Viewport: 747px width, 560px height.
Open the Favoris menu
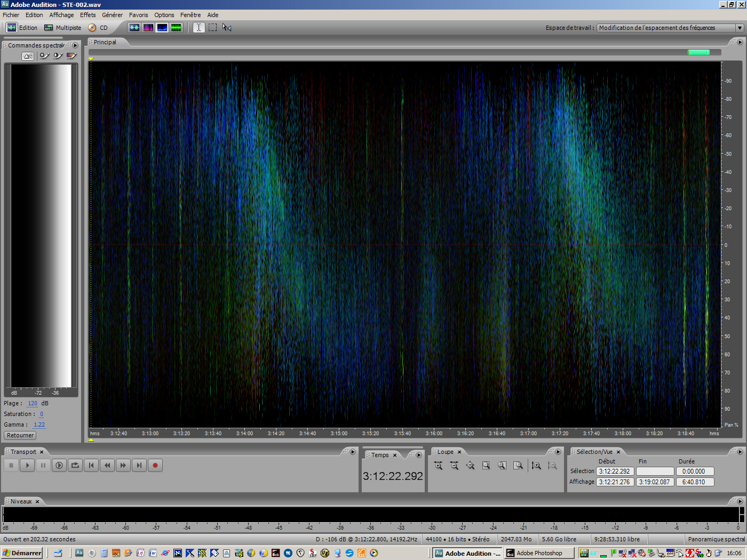(138, 15)
